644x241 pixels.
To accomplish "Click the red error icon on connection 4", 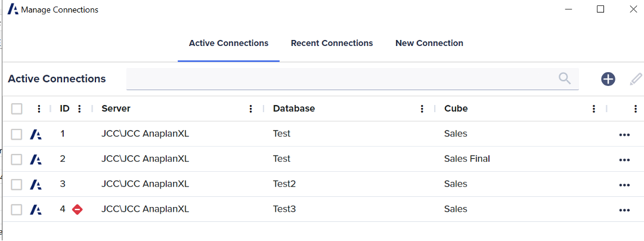I will pos(78,209).
